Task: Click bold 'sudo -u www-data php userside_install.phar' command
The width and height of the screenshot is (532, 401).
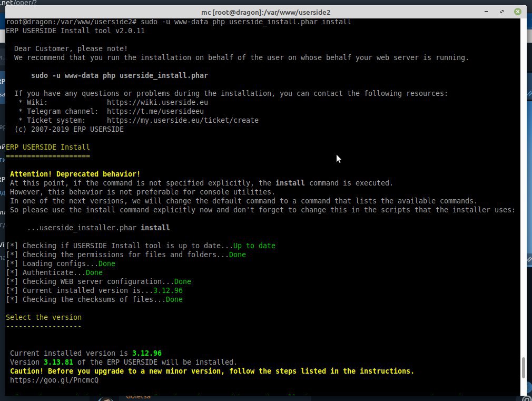Action: tap(120, 75)
